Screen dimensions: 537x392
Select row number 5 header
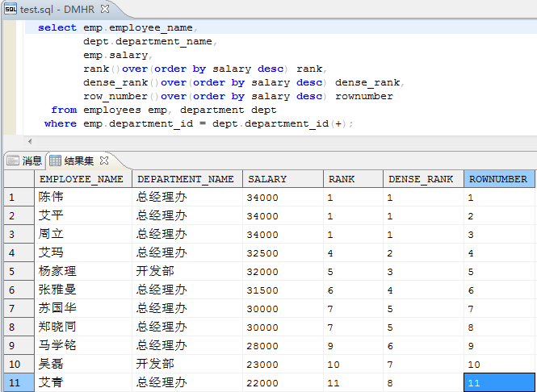click(17, 271)
